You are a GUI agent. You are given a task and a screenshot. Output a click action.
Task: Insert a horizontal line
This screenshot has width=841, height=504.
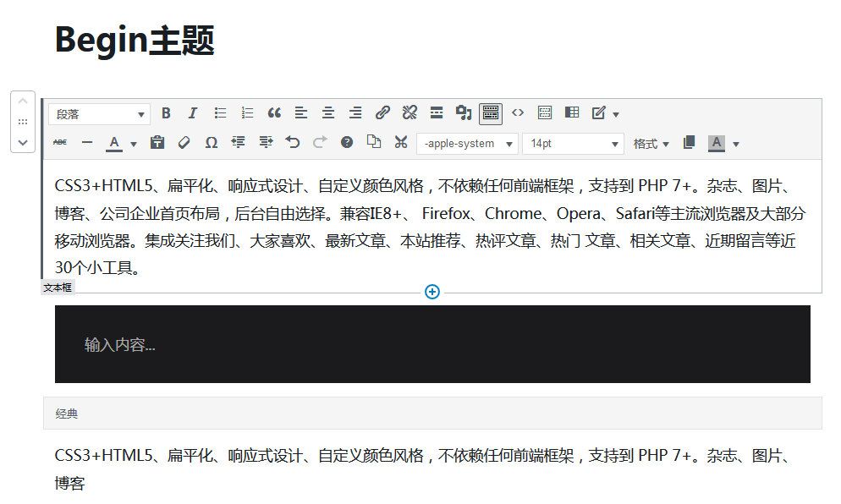86,143
